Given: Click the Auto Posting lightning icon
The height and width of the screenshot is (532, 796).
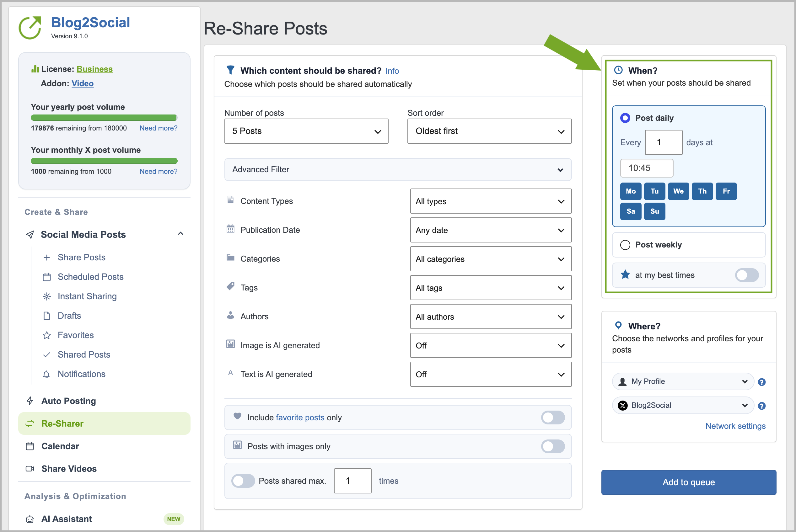Looking at the screenshot, I should coord(30,401).
